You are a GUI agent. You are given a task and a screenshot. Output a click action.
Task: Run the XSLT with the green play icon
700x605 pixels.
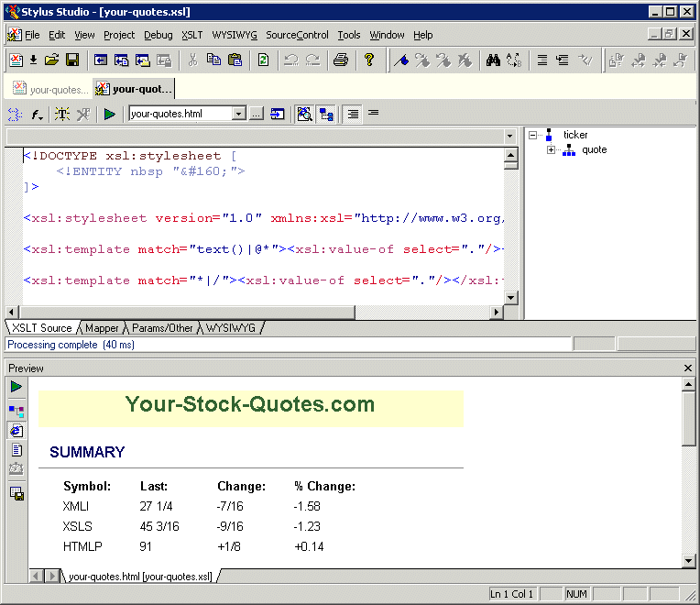tap(110, 115)
